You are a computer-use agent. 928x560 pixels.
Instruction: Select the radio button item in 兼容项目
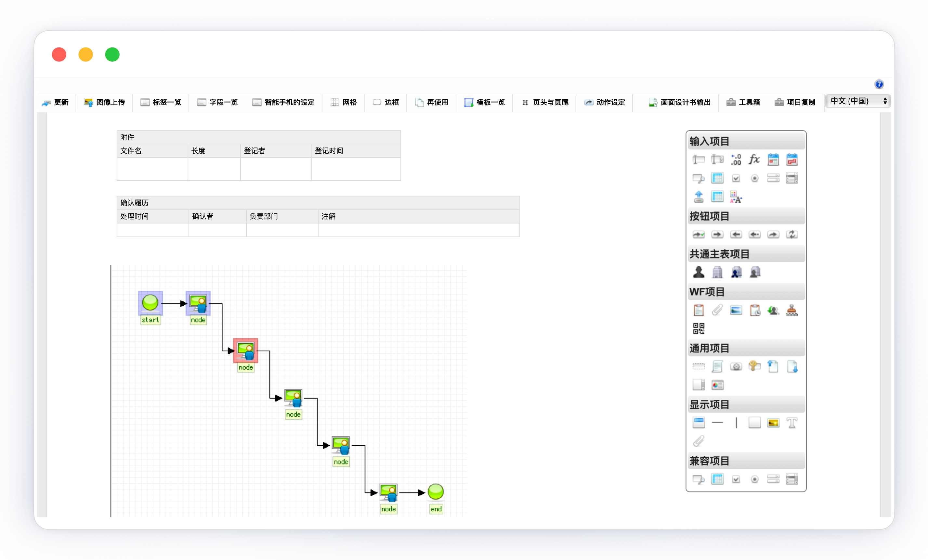(754, 479)
